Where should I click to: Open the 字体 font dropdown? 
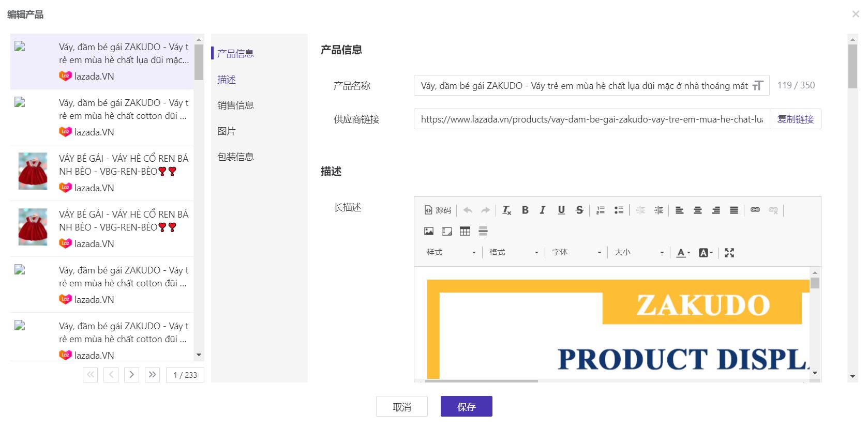tap(577, 252)
